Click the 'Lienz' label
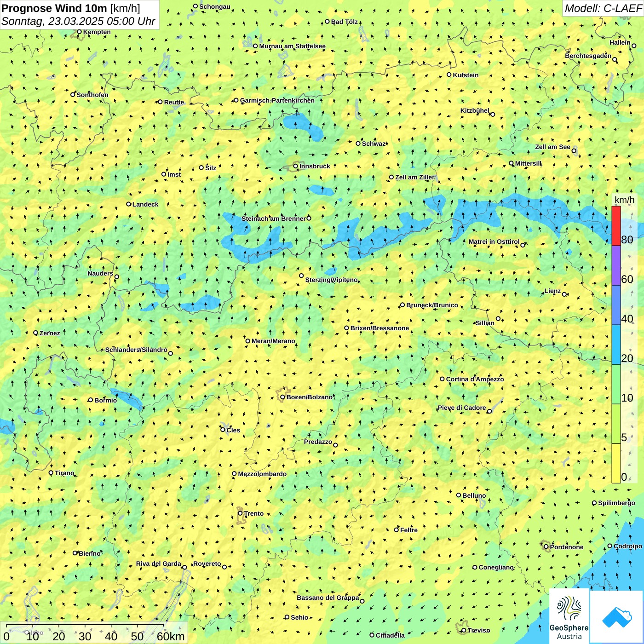Image resolution: width=644 pixels, height=644 pixels. tap(552, 291)
